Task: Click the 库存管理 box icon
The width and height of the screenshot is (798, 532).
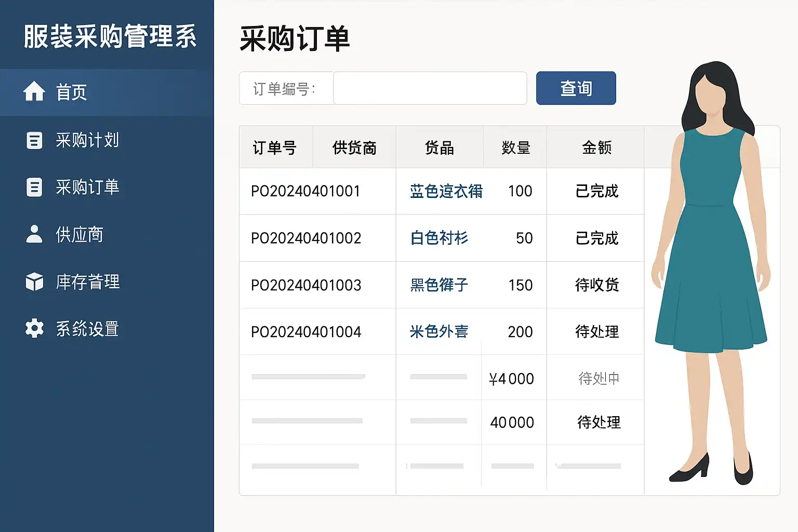Action: coord(34,282)
